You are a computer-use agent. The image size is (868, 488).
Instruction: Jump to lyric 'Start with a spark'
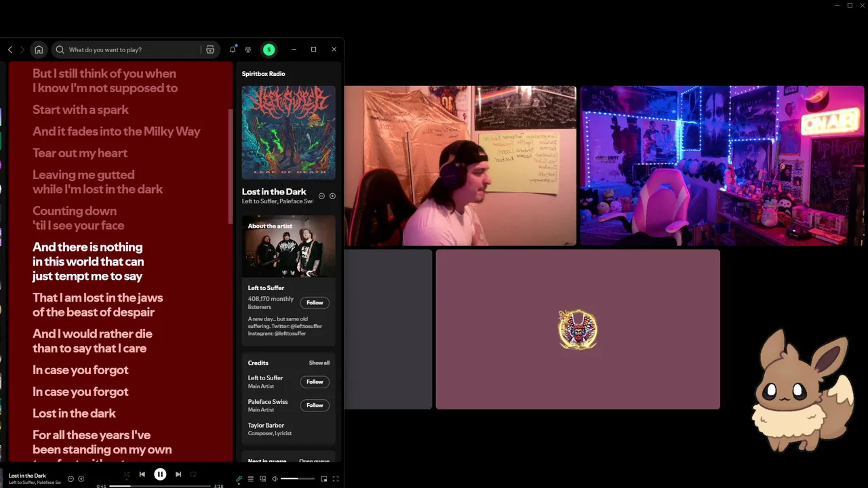[x=81, y=110]
